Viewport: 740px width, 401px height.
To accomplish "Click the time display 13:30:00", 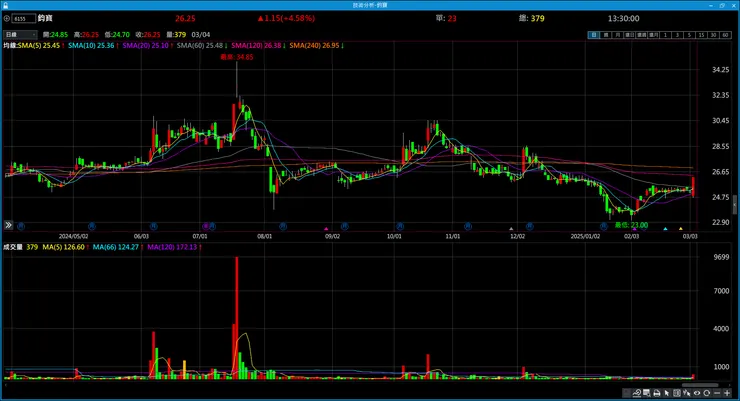I will (x=623, y=18).
